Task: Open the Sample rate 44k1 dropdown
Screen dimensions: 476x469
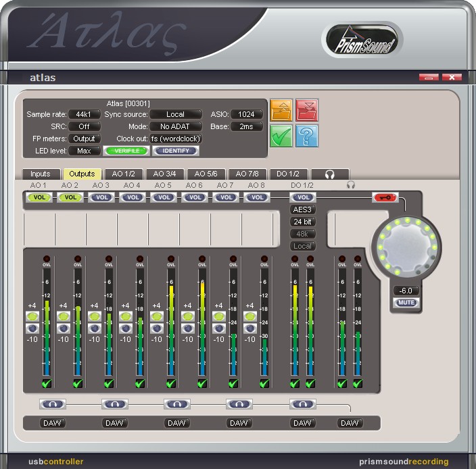Action: point(84,114)
